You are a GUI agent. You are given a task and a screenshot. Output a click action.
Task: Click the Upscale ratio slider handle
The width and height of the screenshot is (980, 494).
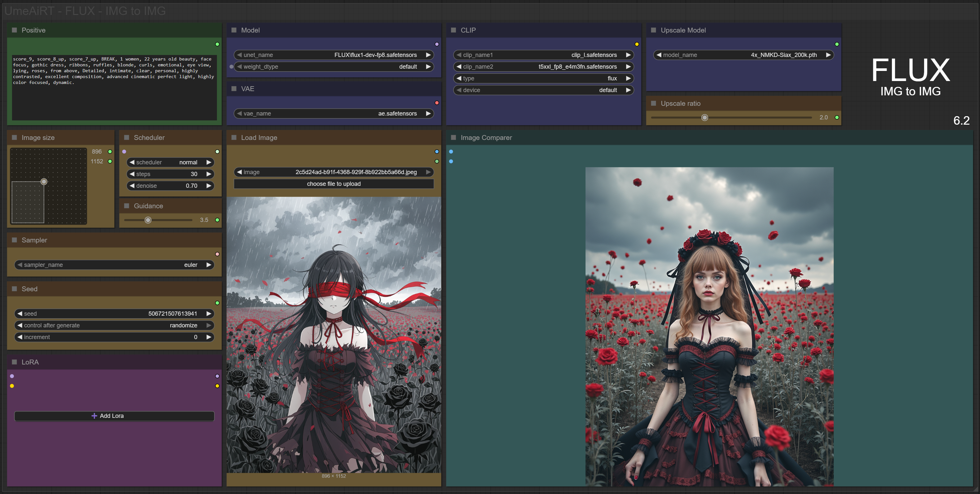click(704, 117)
